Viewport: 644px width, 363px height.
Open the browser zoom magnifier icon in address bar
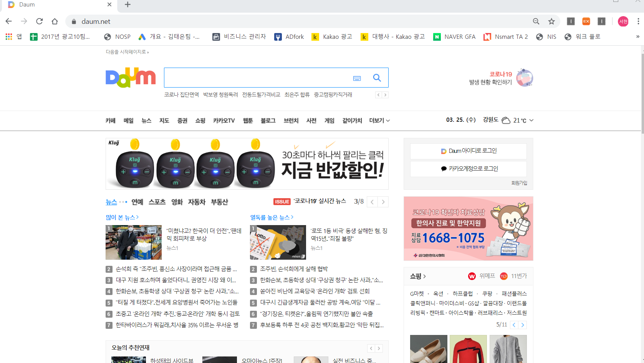(536, 22)
